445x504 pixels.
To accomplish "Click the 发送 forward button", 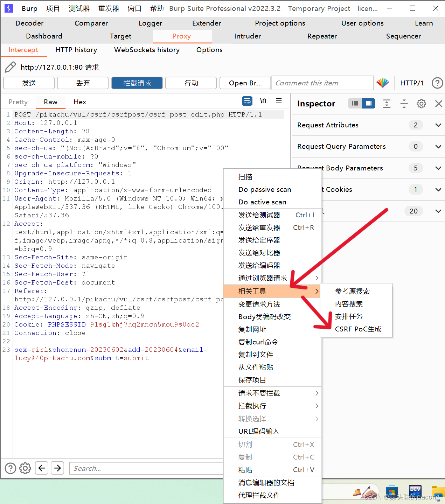I will click(x=29, y=83).
